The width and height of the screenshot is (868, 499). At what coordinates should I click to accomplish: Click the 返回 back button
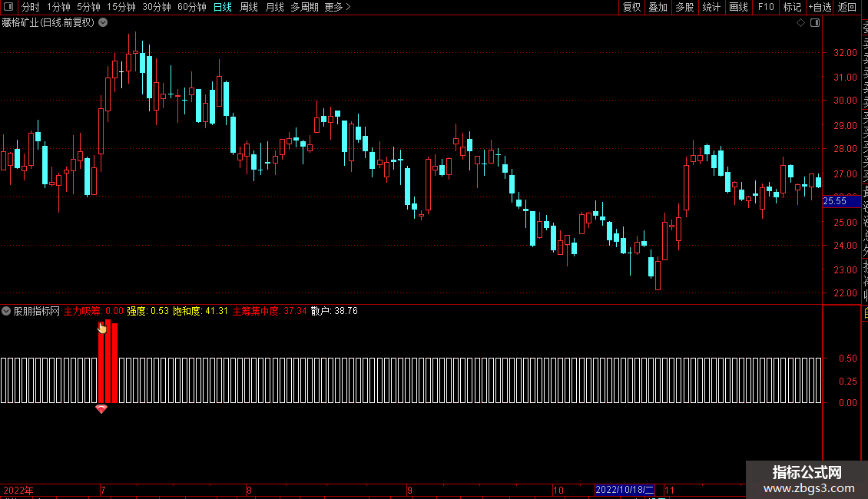coord(847,7)
